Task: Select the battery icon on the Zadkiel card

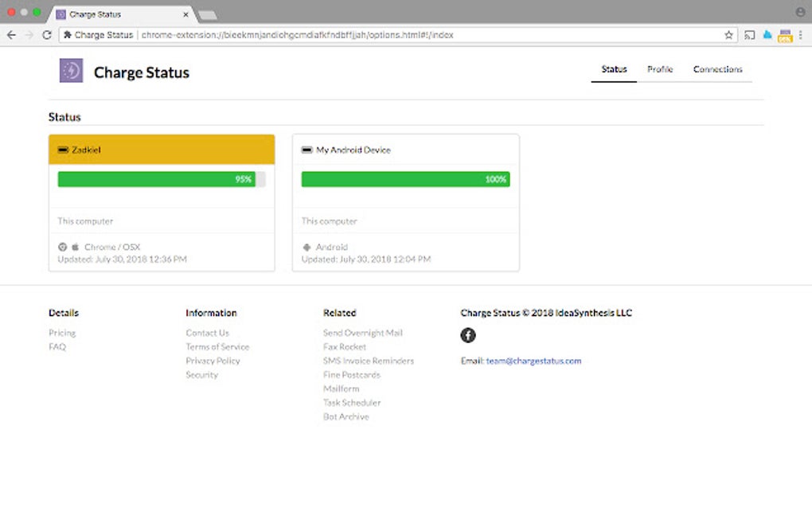Action: (x=64, y=149)
